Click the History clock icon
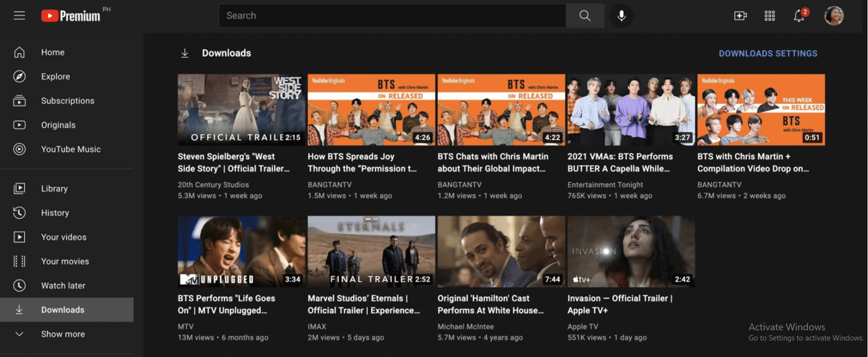The height and width of the screenshot is (357, 868). (x=20, y=213)
